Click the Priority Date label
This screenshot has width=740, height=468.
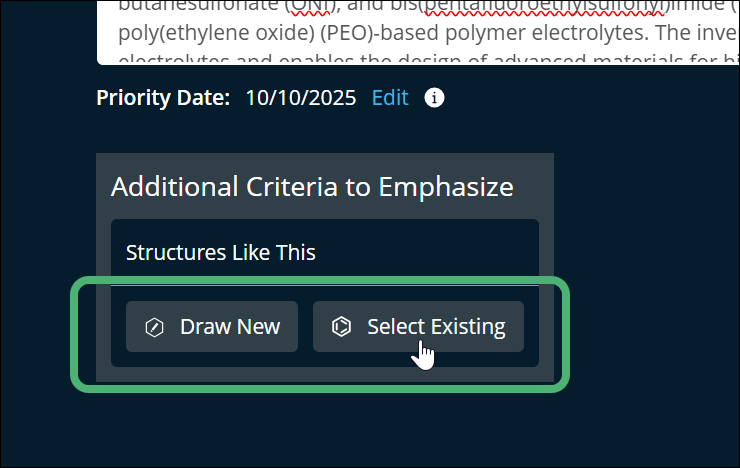[x=163, y=98]
